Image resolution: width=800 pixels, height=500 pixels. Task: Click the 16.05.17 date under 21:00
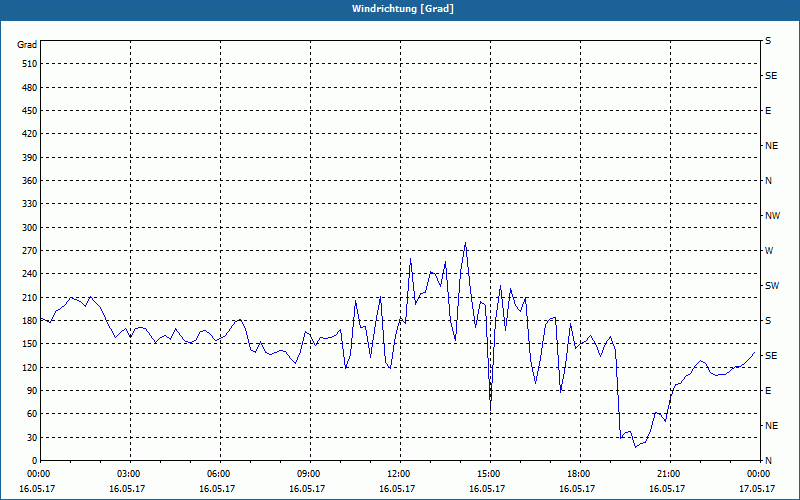(667, 488)
